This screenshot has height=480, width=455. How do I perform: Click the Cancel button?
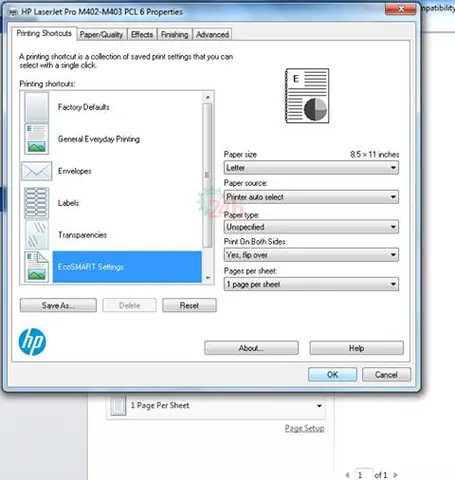pyautogui.click(x=386, y=375)
